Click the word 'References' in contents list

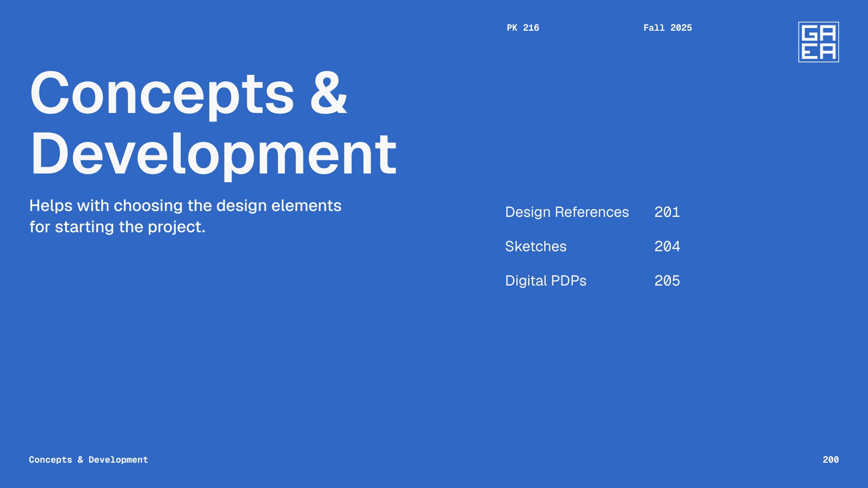[591, 212]
